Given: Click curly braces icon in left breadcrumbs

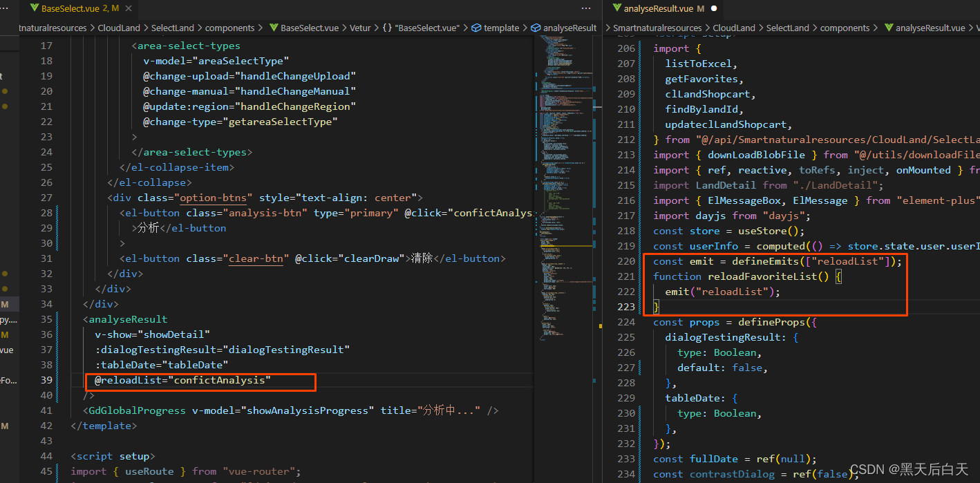Looking at the screenshot, I should click(x=387, y=28).
